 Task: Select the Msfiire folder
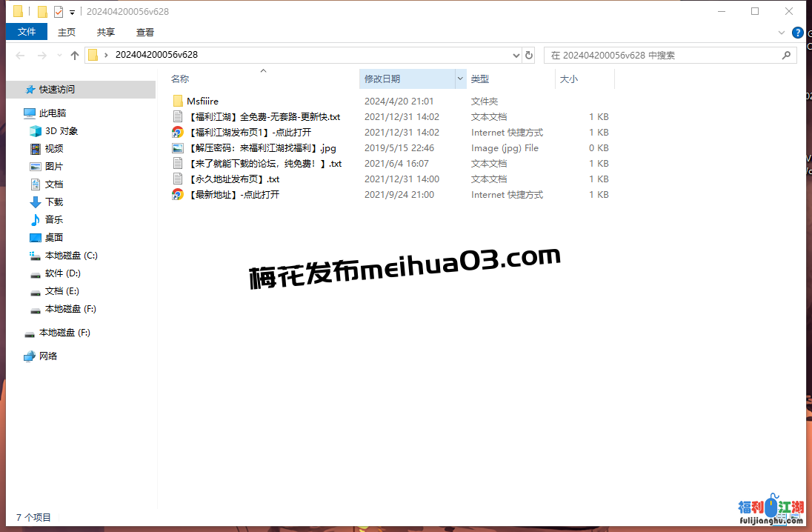click(202, 101)
